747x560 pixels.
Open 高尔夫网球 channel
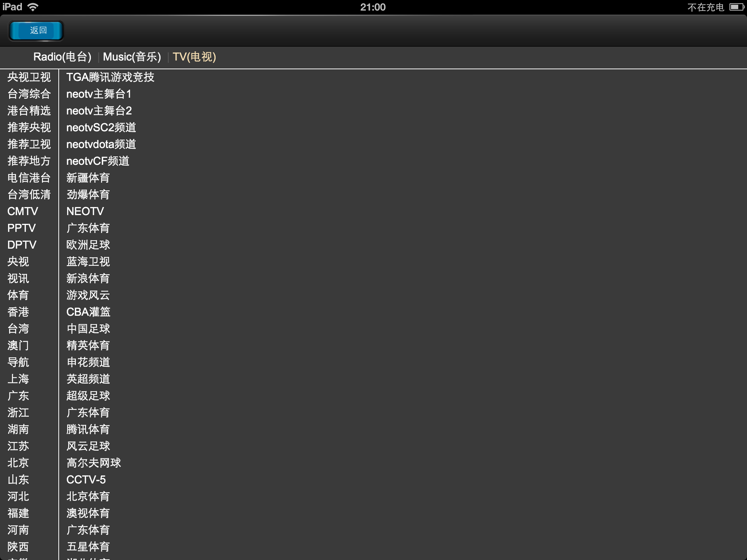[94, 463]
